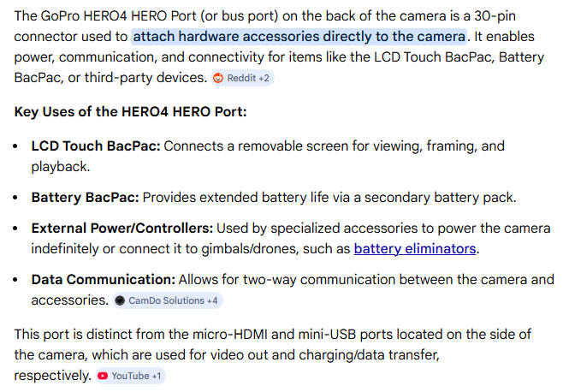Follow the "battery eliminators" link
This screenshot has width=563, height=392.
[x=415, y=249]
